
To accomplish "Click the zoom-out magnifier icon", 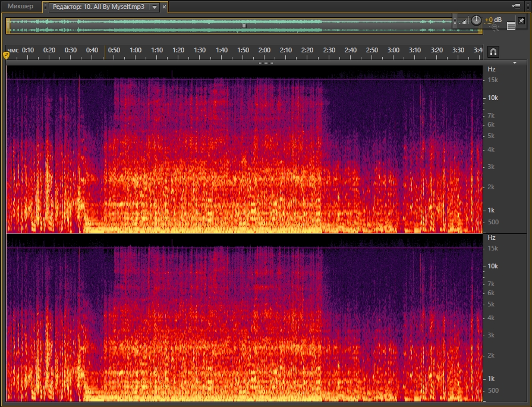I will [x=495, y=27].
